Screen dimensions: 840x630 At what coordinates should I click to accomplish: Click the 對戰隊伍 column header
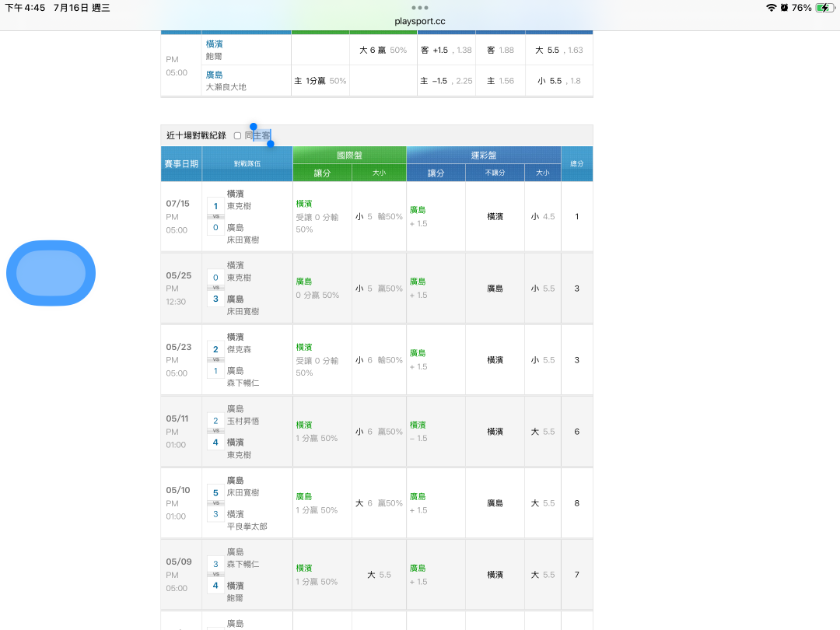[x=247, y=164]
